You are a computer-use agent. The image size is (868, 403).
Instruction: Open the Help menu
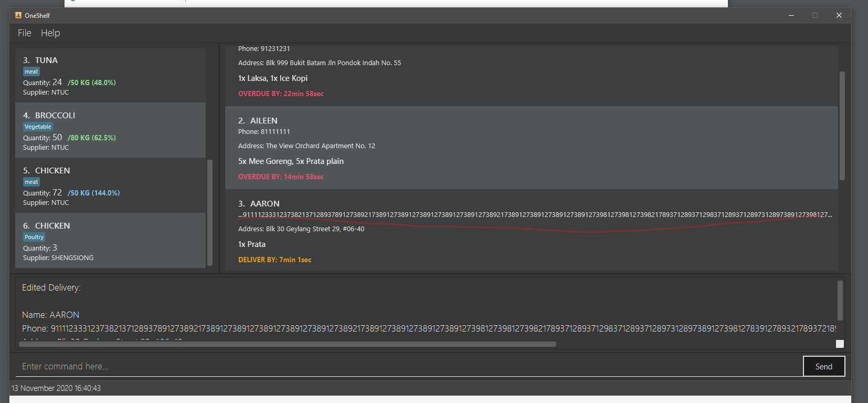pos(50,33)
